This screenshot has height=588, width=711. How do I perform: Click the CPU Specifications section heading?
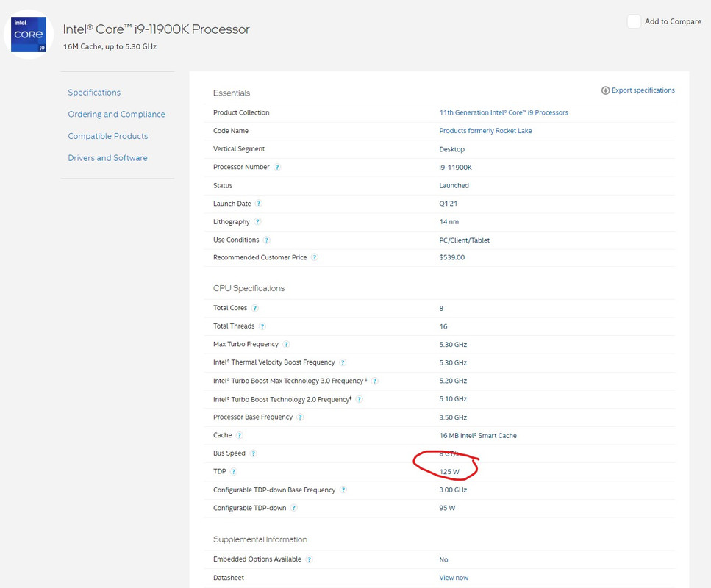click(x=249, y=288)
